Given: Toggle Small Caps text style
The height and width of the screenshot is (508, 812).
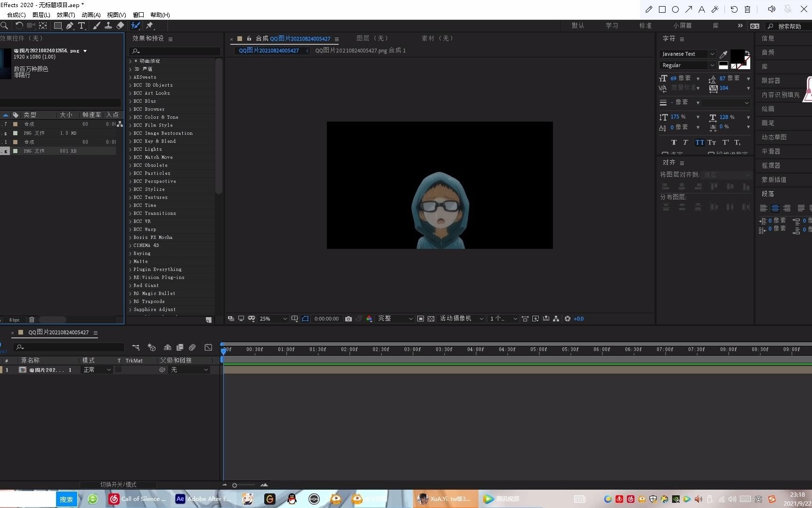Looking at the screenshot, I should pos(712,142).
